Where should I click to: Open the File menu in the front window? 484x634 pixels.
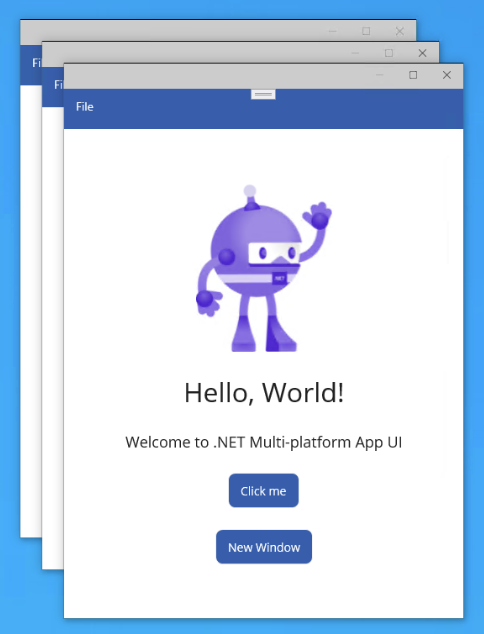click(85, 107)
